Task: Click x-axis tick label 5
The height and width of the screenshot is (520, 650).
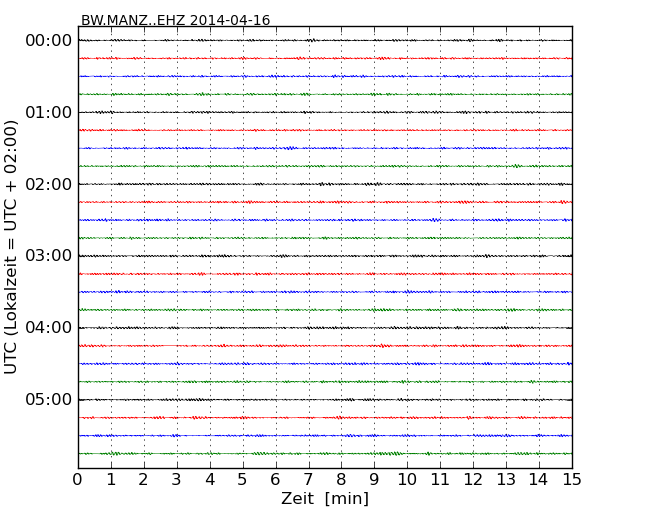Action: [242, 479]
